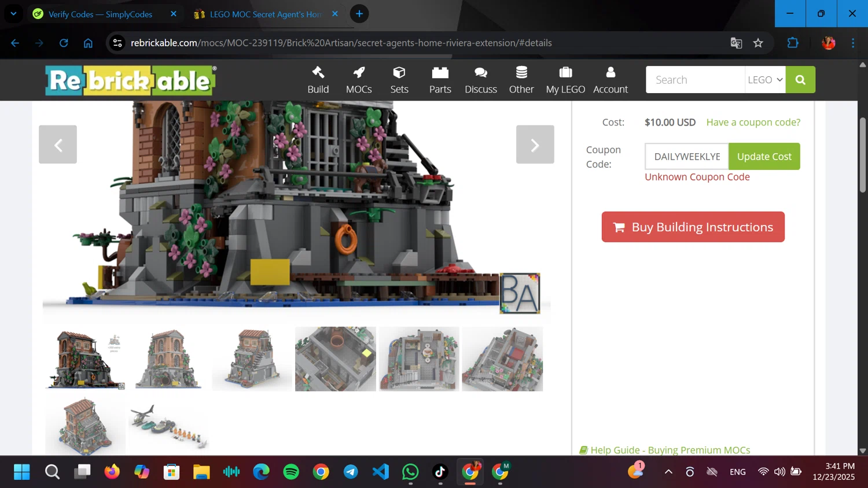The image size is (868, 488).
Task: Go back to previous page
Action: (15, 43)
